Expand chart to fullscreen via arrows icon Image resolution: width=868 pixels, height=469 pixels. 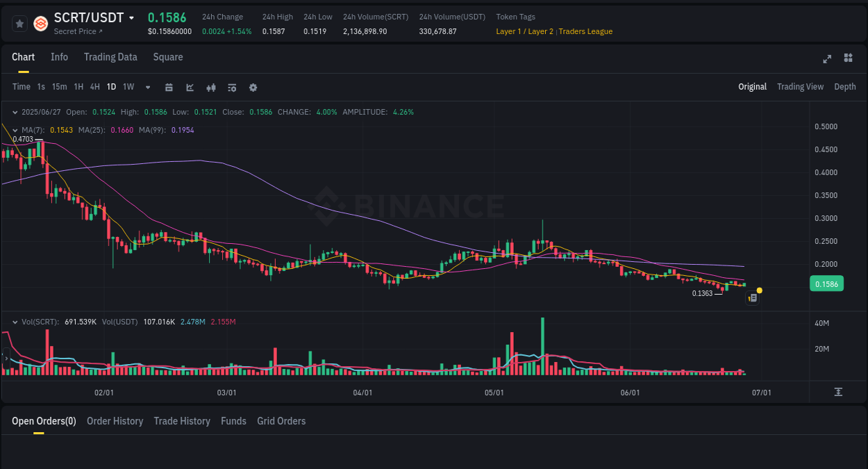[x=826, y=59]
